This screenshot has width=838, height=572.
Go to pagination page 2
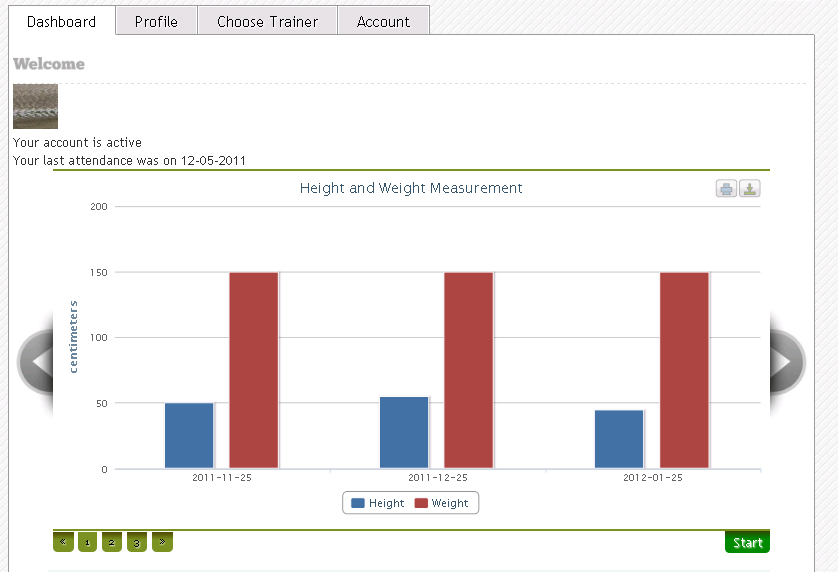coord(112,542)
